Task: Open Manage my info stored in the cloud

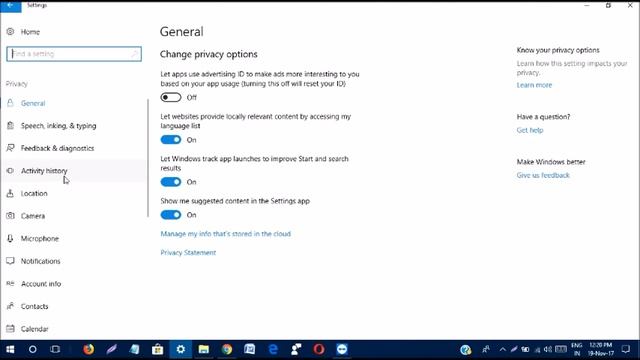Action: (225, 234)
